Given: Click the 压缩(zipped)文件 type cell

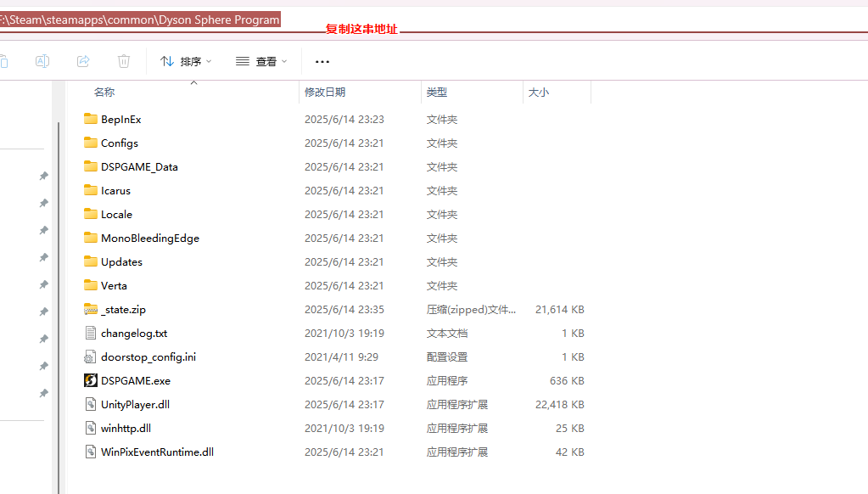Looking at the screenshot, I should click(x=471, y=310).
